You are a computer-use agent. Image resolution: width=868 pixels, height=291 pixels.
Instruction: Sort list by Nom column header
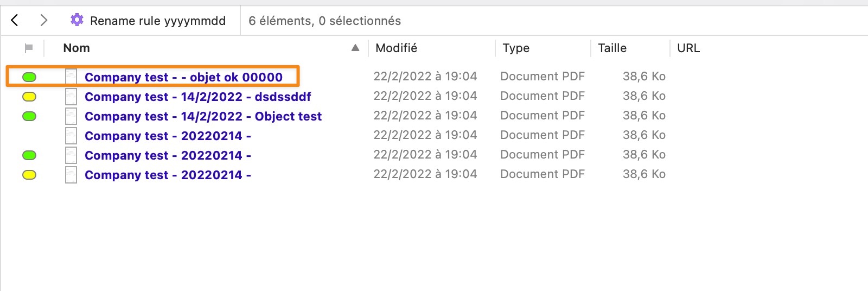coord(76,48)
